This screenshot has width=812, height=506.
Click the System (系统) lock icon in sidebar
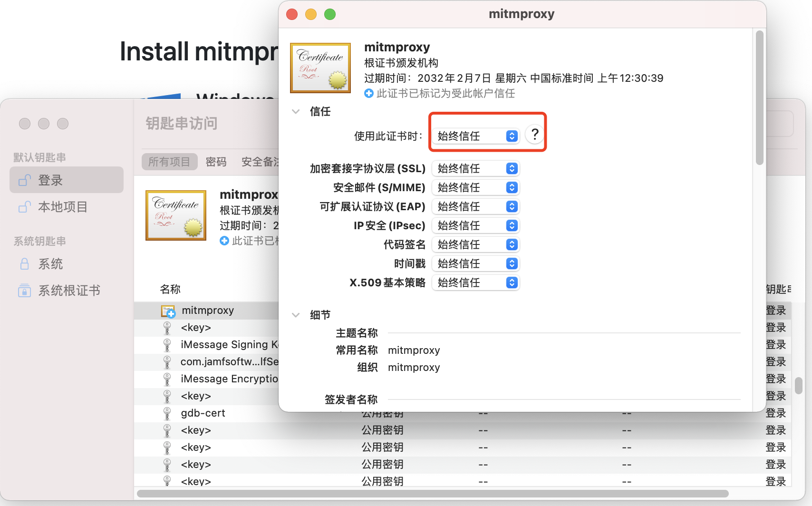24,264
